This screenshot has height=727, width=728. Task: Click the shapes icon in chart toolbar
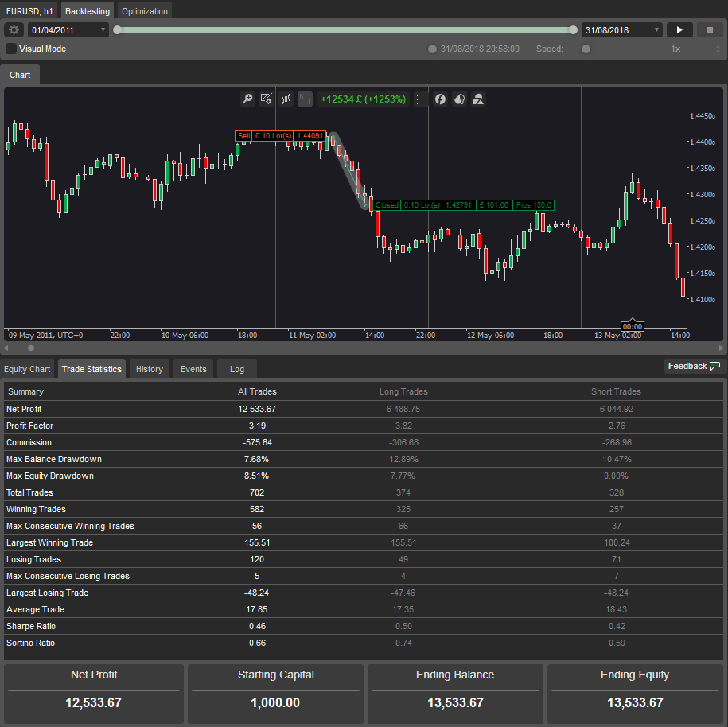click(x=478, y=99)
